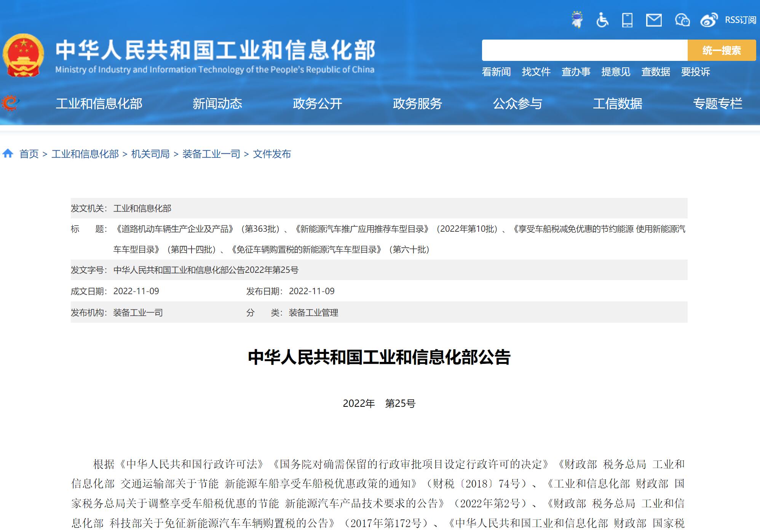Go to 首页 in the breadcrumb

click(x=29, y=154)
